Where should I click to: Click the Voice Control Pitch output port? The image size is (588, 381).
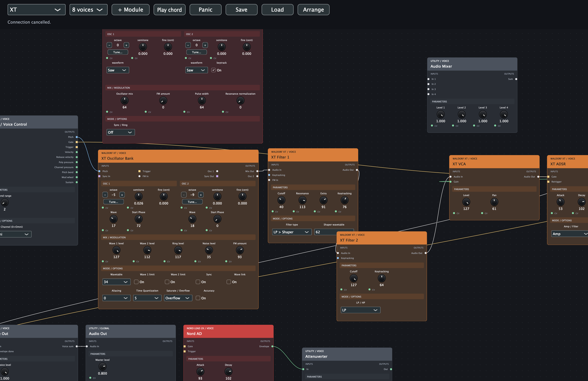click(x=77, y=137)
